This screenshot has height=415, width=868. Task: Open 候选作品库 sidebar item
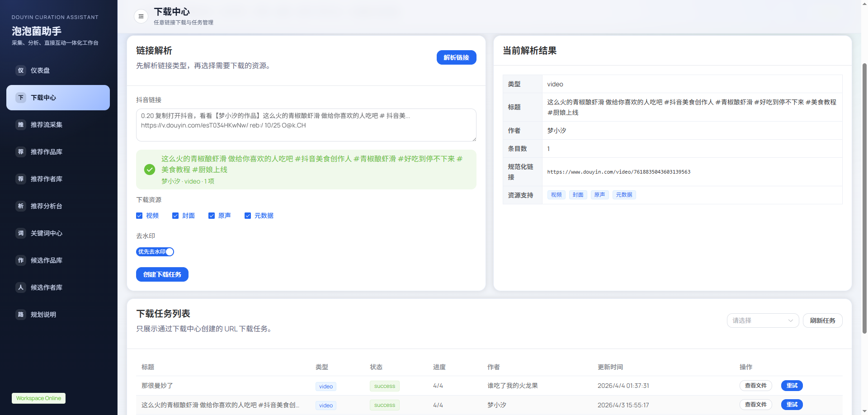click(58, 260)
